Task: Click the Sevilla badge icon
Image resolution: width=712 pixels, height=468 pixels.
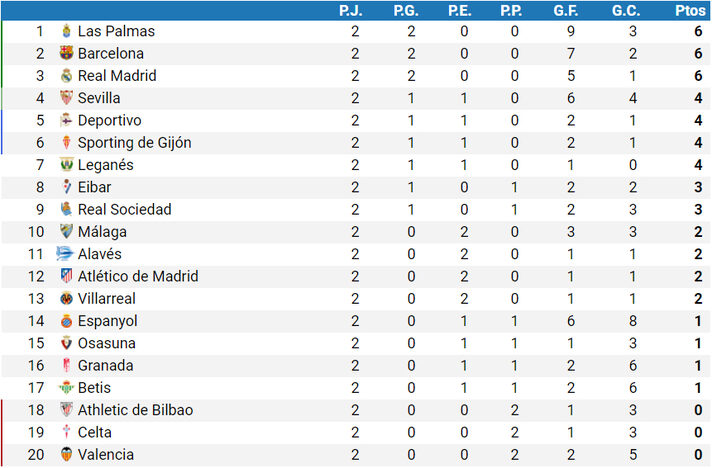Action: click(66, 98)
